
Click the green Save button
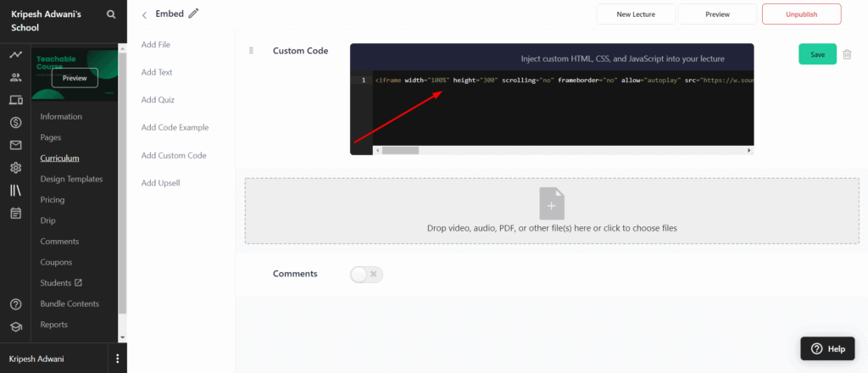click(x=817, y=54)
